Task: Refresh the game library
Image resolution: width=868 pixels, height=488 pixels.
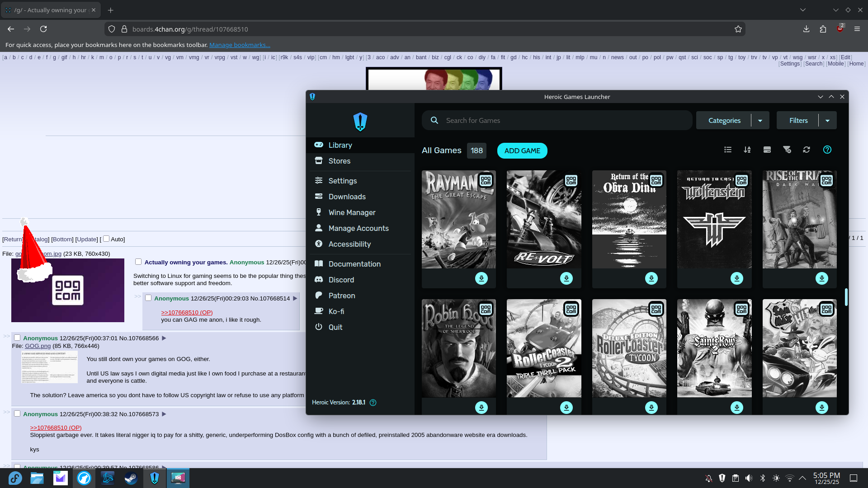Action: 807,150
